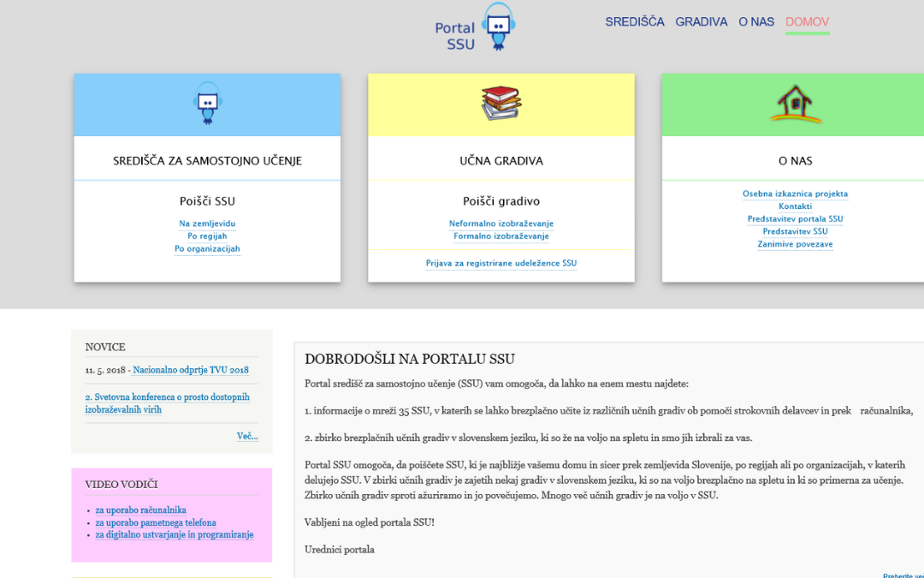Select the DOMOV navigation item
The image size is (924, 578).
pos(807,22)
